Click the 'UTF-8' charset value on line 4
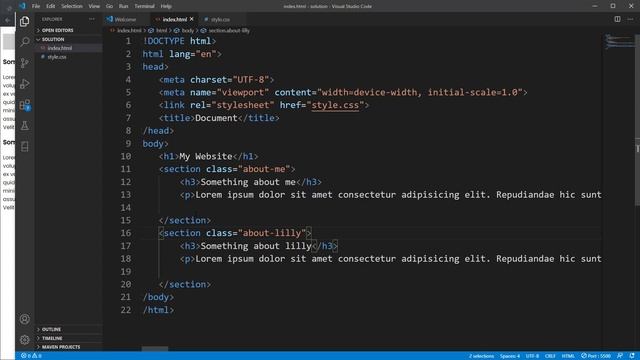Screen dimensions: 640x360 (x=251, y=80)
